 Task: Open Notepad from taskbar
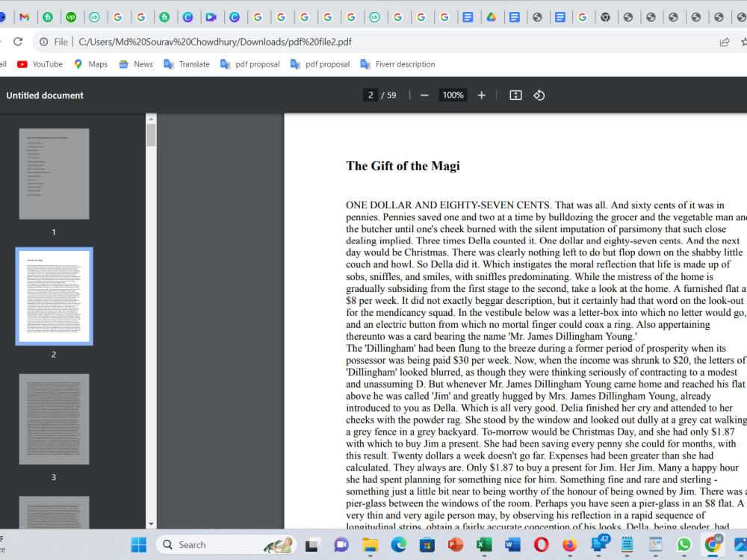(x=627, y=545)
